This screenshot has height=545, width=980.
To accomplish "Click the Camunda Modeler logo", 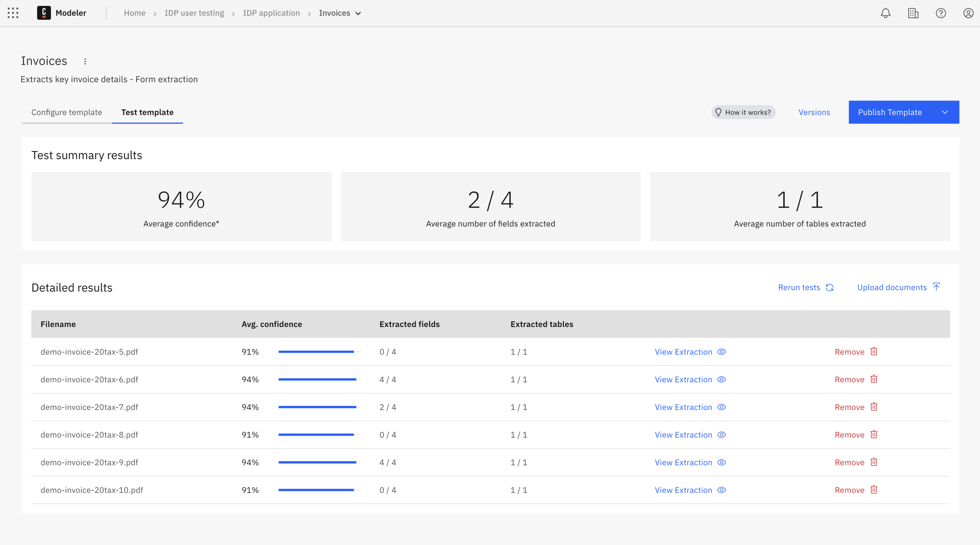I will coord(44,13).
